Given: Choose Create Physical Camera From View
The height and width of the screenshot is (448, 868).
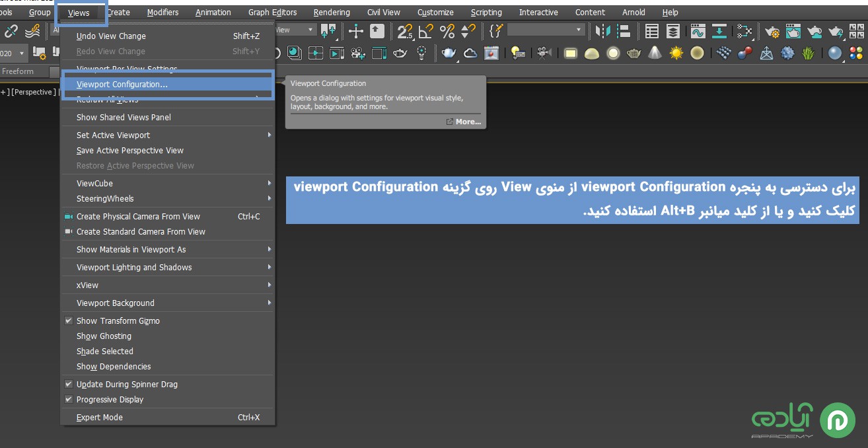Looking at the screenshot, I should point(168,216).
